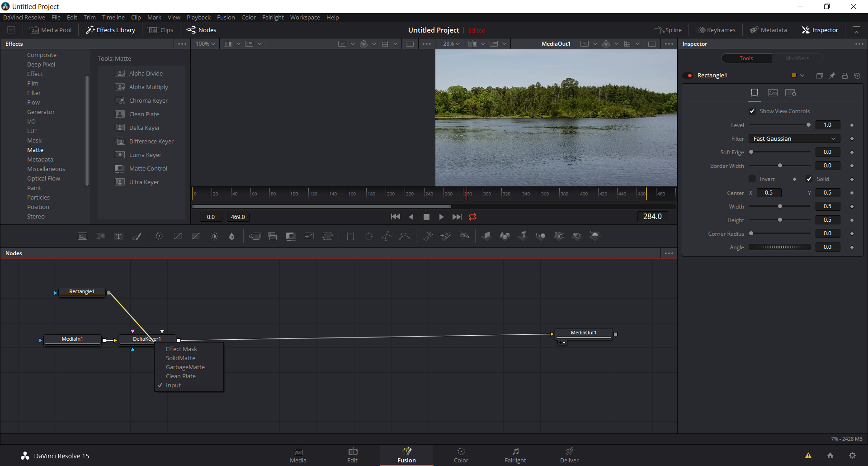Add a Background tool from the toolbar

click(x=82, y=236)
